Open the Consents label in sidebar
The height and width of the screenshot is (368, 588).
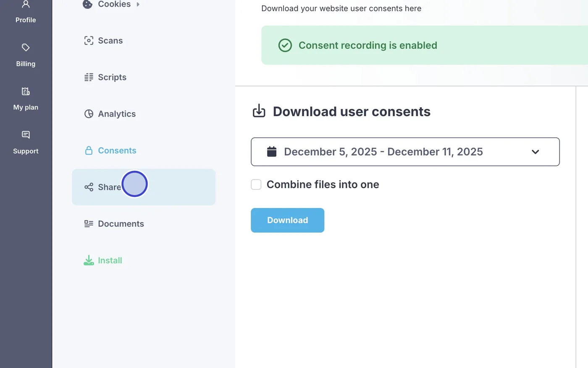[x=117, y=151]
